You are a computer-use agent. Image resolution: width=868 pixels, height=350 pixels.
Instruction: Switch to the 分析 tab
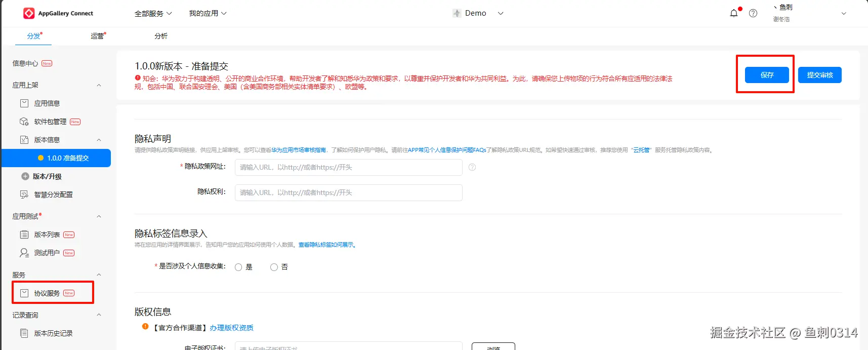161,36
